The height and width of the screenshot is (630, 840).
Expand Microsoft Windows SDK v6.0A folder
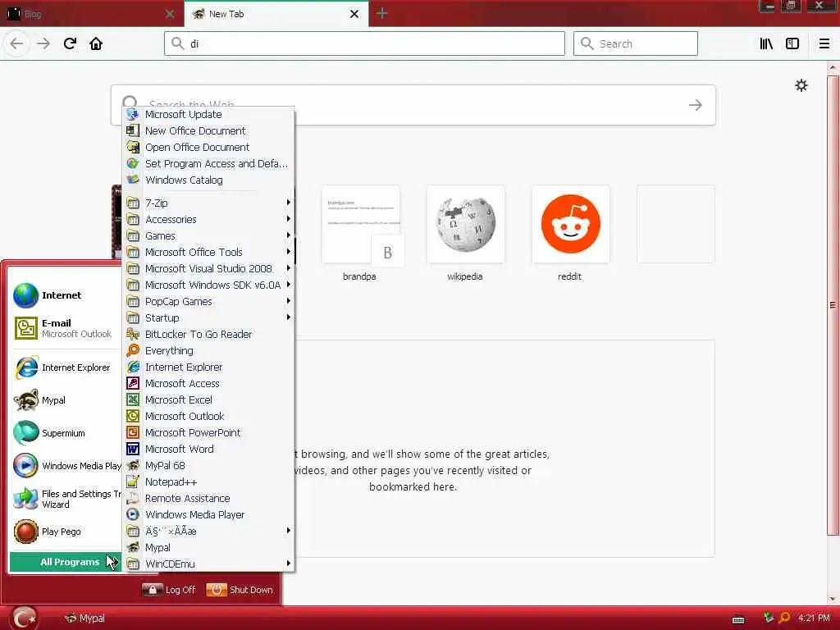pyautogui.click(x=209, y=285)
